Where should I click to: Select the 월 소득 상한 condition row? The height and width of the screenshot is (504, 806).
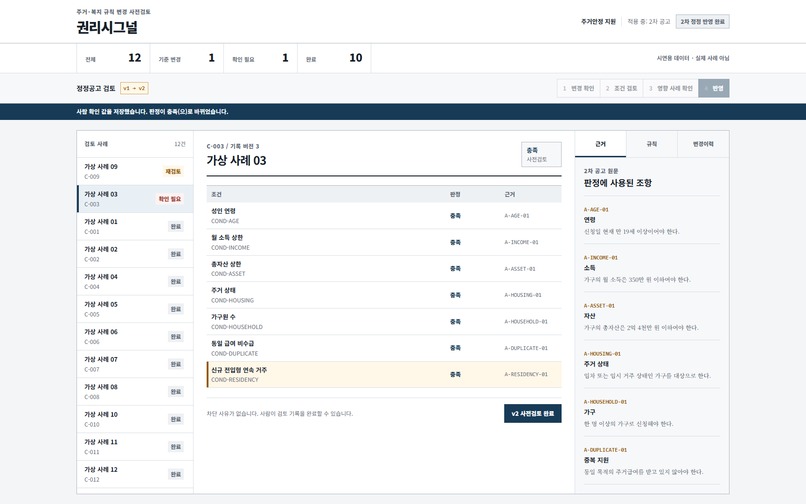(384, 242)
